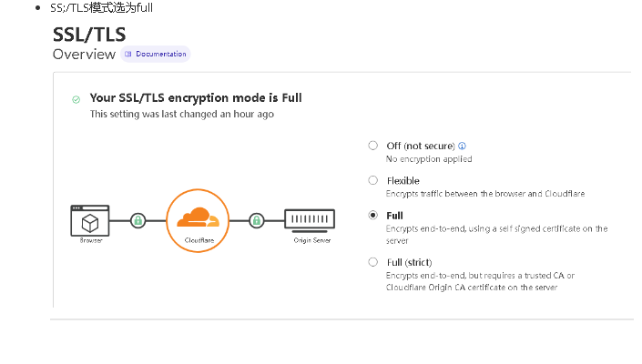Select the Full encryption radio button
642x364 pixels.
pyautogui.click(x=373, y=216)
